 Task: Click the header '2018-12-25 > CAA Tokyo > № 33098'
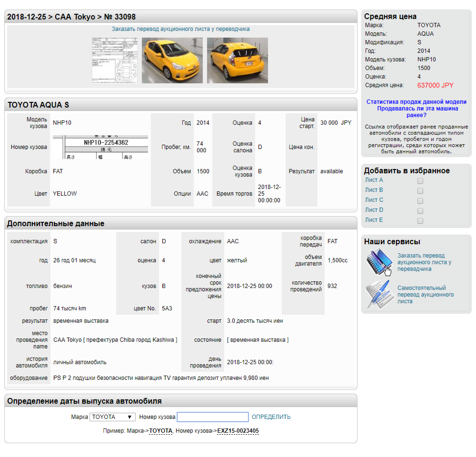coord(71,17)
